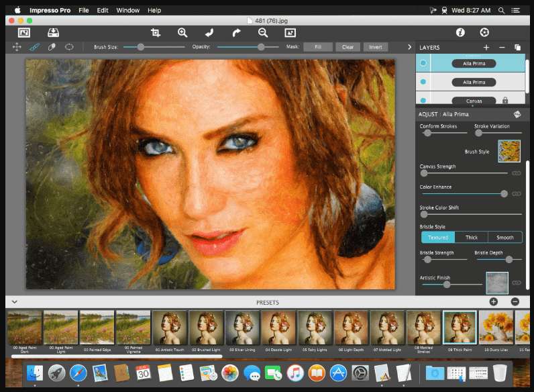Select Textured bristle style

[x=438, y=237]
